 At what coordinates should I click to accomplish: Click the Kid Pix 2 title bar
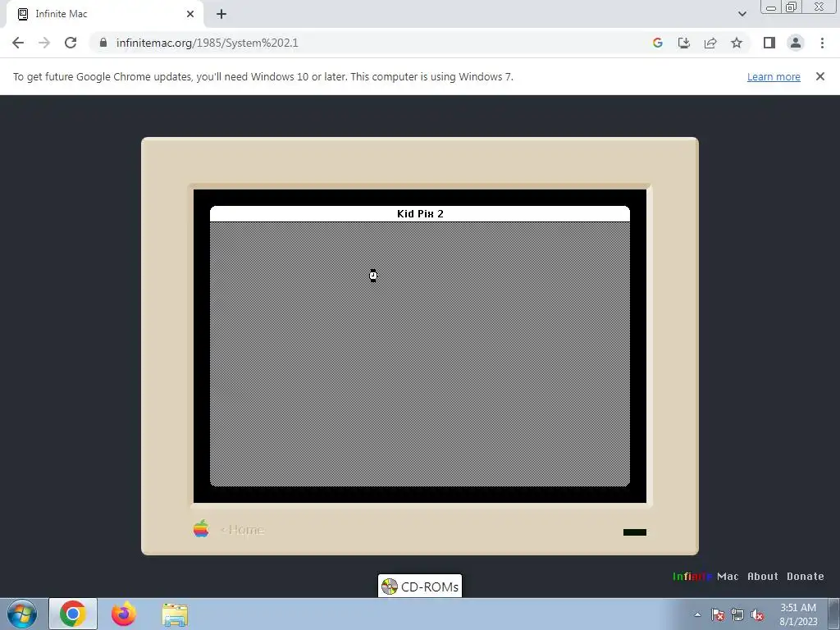click(x=420, y=213)
